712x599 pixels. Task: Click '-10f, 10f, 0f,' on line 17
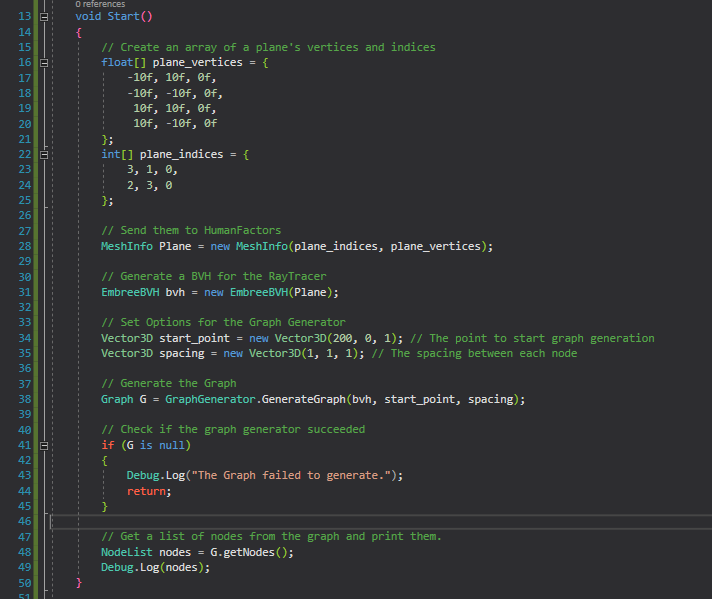(172, 78)
